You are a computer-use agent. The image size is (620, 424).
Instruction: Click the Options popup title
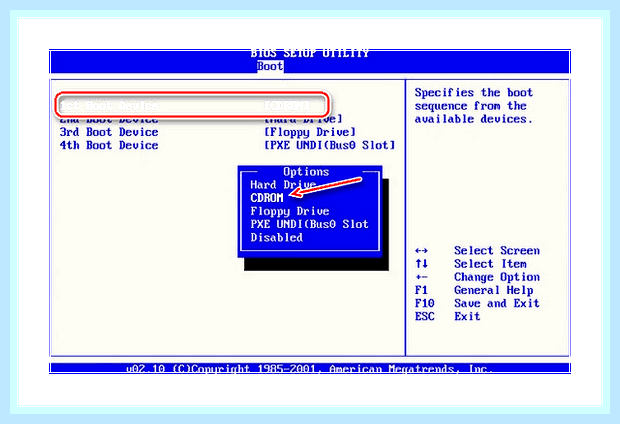coord(306,172)
